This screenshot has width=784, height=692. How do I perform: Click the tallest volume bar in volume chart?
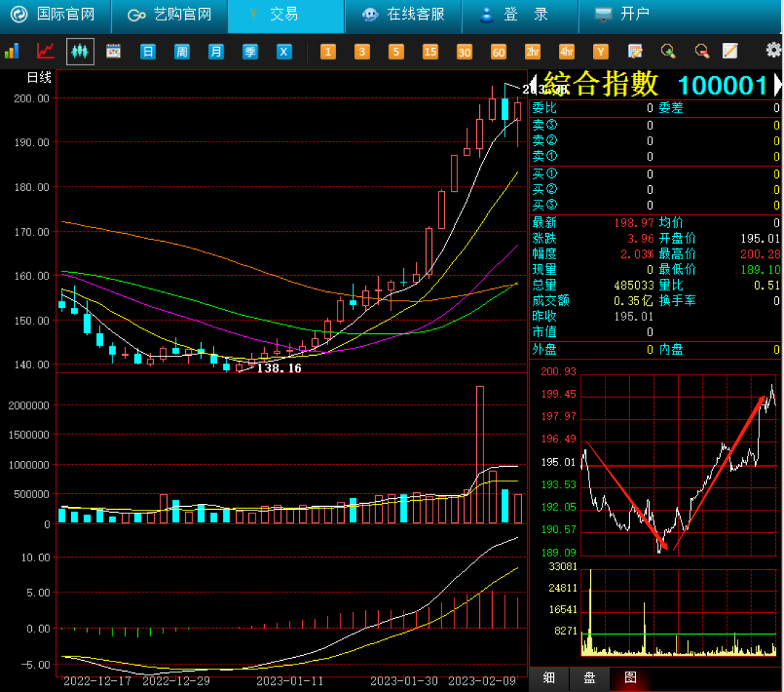(480, 455)
